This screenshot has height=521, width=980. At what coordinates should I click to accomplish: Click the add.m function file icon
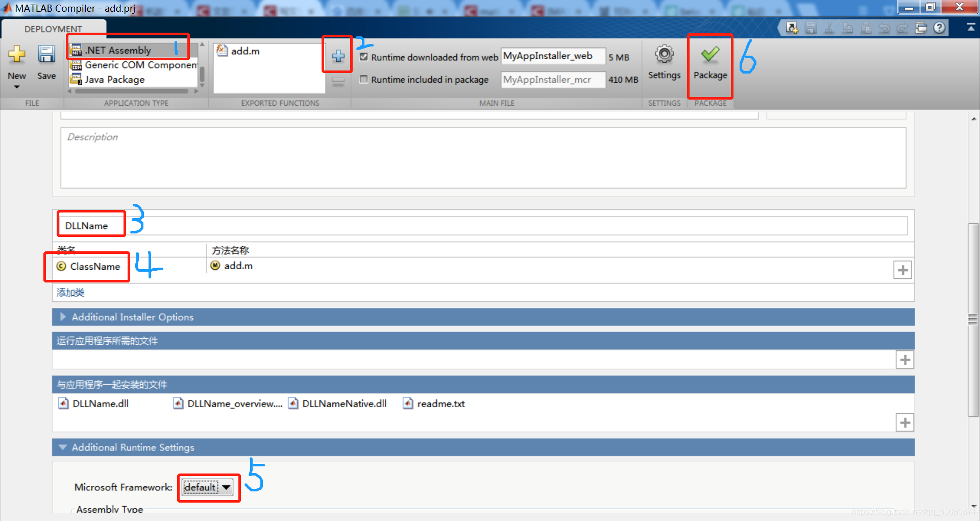click(x=222, y=50)
